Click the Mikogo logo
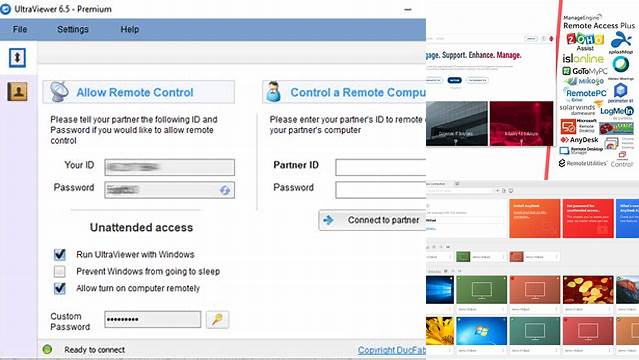This screenshot has width=639, height=360. pyautogui.click(x=584, y=81)
